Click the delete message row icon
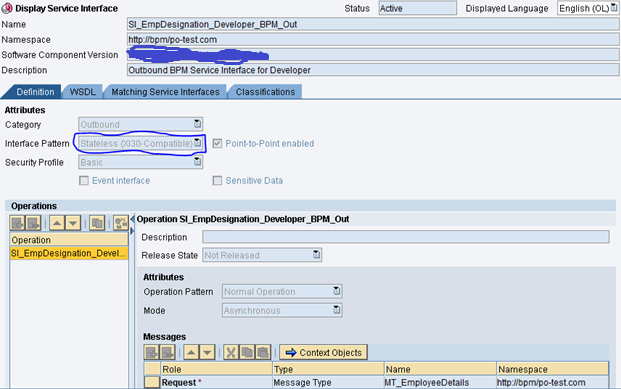Image resolution: width=621 pixels, height=389 pixels. tap(167, 352)
